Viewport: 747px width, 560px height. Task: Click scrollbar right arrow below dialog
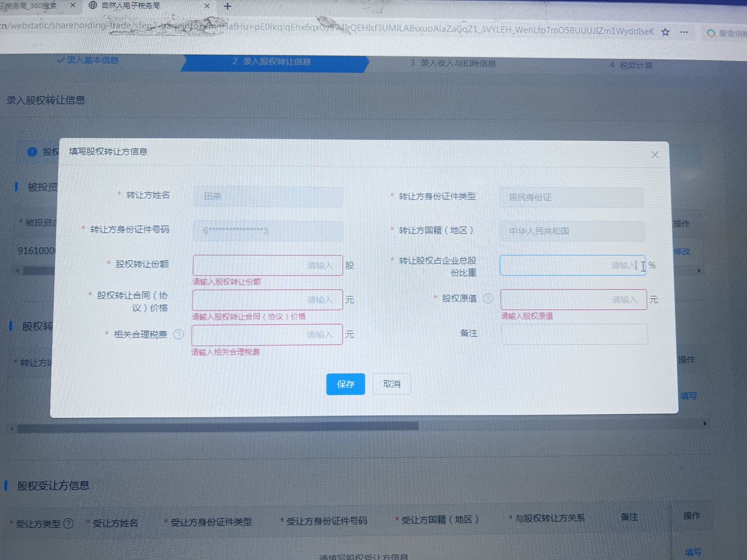pyautogui.click(x=705, y=423)
